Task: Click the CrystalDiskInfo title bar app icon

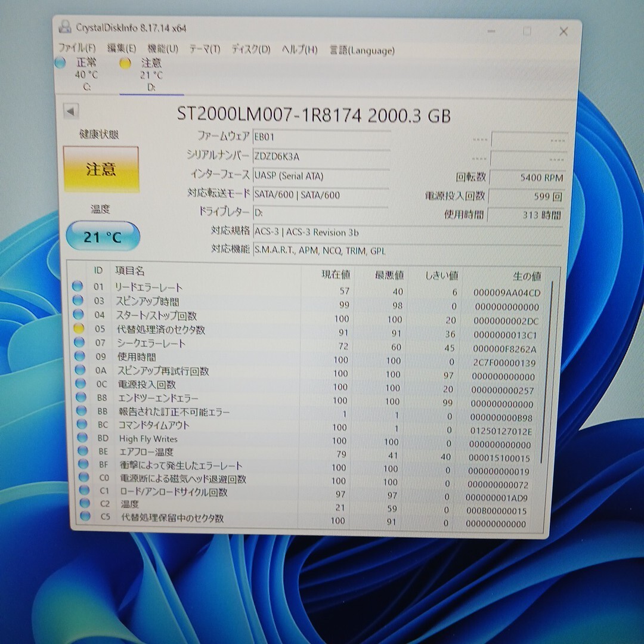Action: pos(65,26)
